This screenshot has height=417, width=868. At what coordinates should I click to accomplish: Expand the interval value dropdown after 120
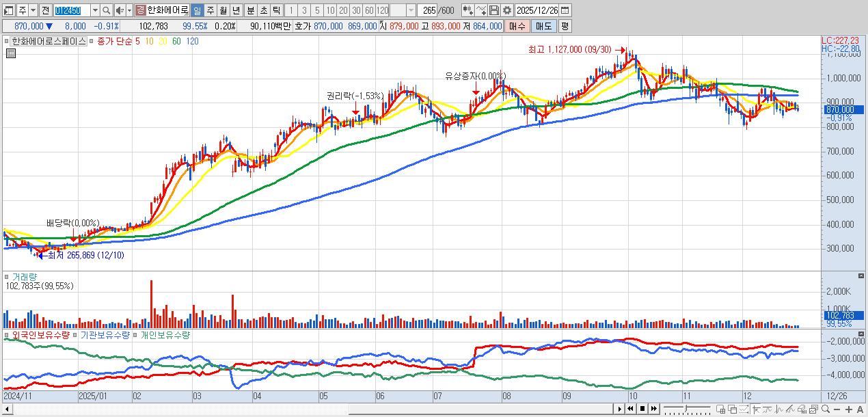pyautogui.click(x=411, y=10)
